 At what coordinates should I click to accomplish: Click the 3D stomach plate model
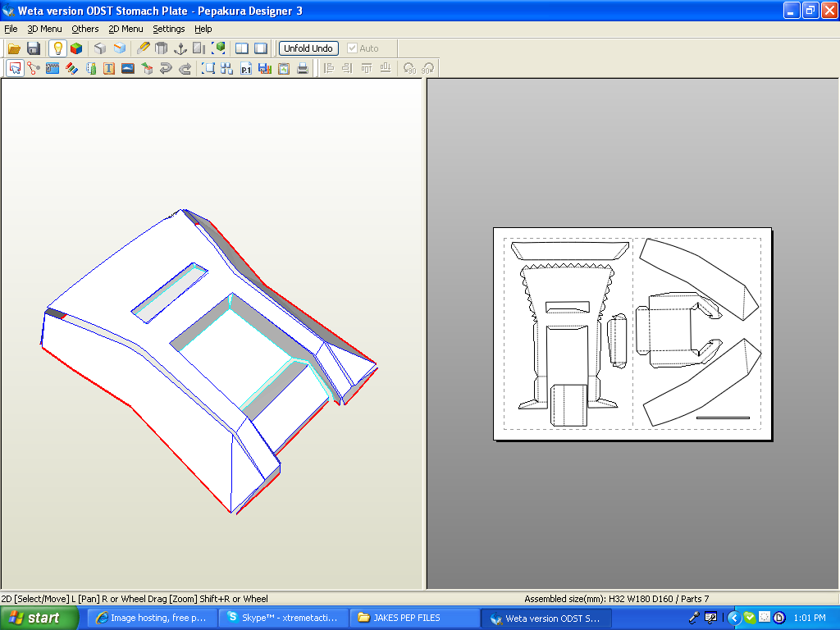(209, 362)
